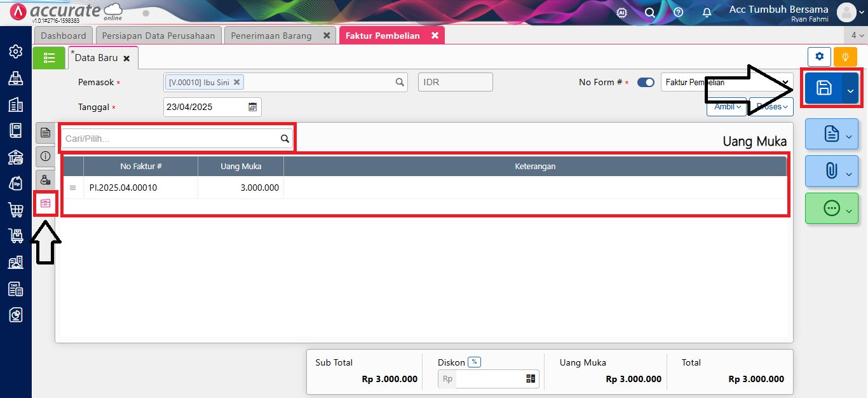Click the 3.000.000 Uang Muka cell
868x398 pixels.
point(241,188)
